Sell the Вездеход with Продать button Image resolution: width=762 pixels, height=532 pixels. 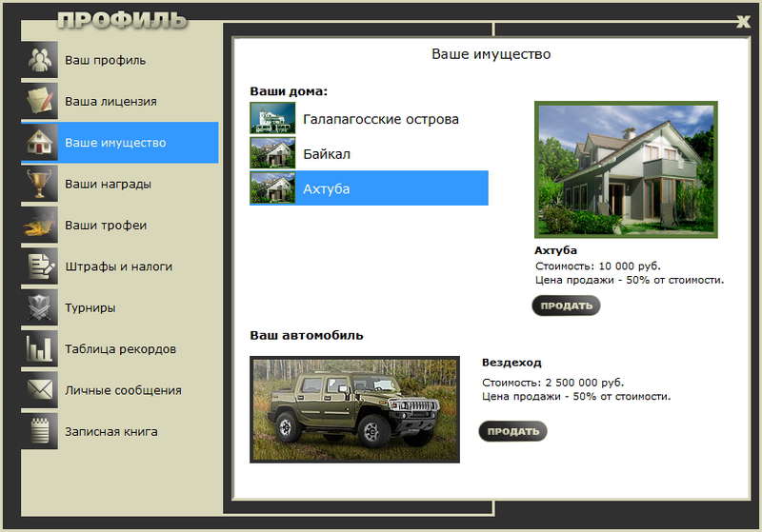[512, 431]
